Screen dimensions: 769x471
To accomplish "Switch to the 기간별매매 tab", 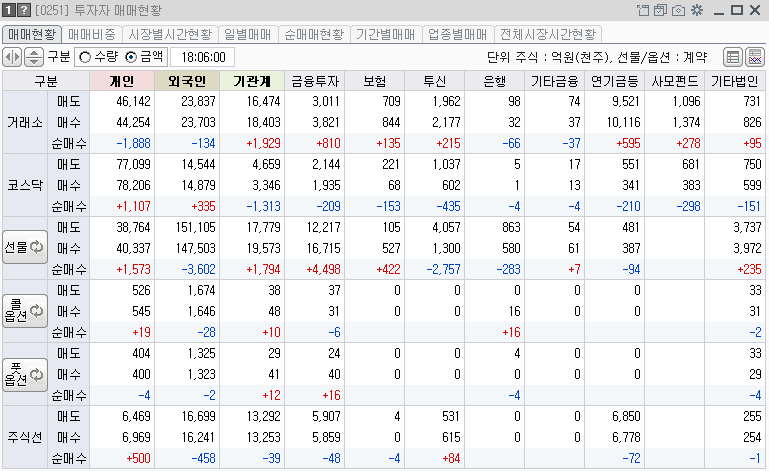I will pos(385,34).
